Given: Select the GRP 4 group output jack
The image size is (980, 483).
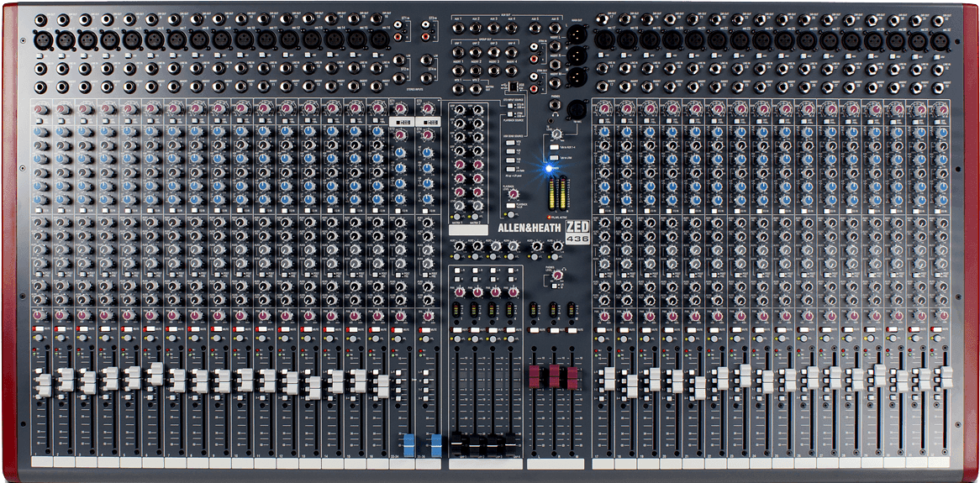Looking at the screenshot, I should click(512, 50).
